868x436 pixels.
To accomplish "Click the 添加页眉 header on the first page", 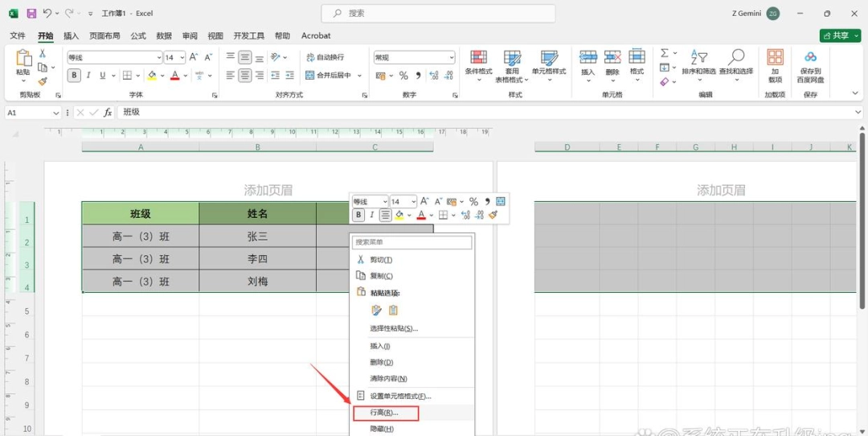I will (268, 191).
